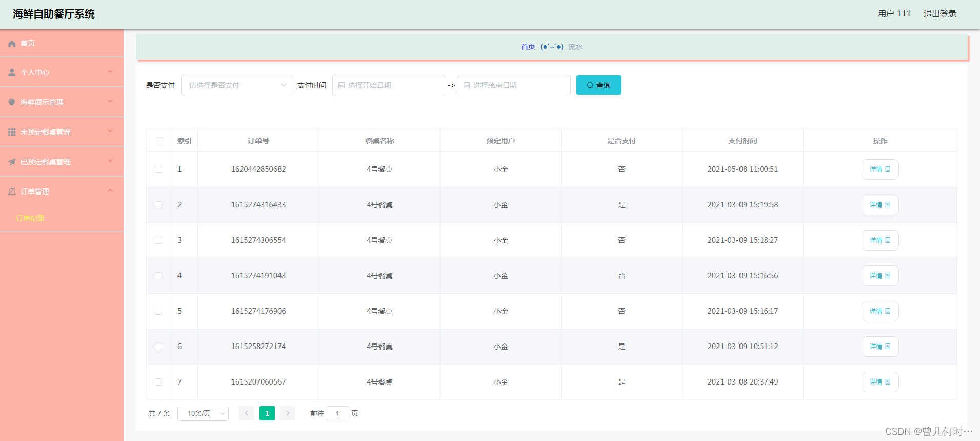Check the row for order 1615274191043
The width and height of the screenshot is (980, 441).
(158, 276)
